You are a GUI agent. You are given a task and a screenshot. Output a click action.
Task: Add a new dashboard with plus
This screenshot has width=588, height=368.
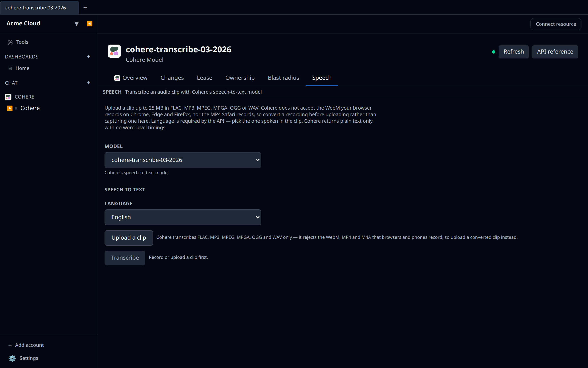[88, 56]
